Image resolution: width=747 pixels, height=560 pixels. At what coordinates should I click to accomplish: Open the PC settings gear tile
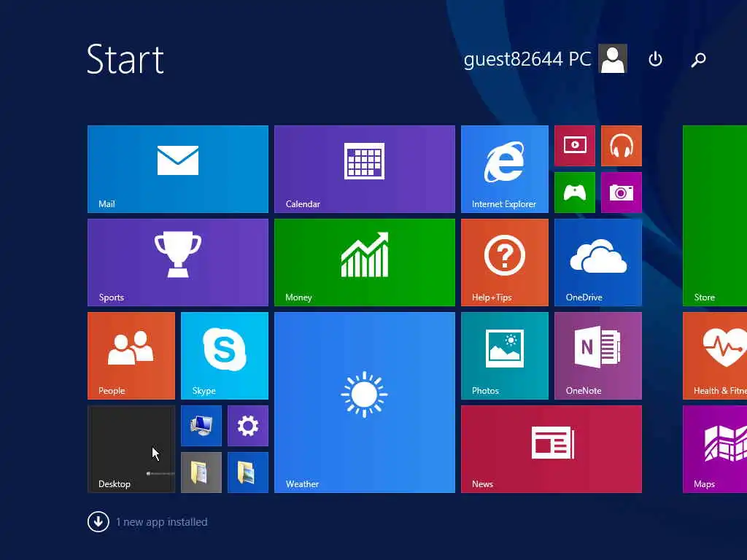248,426
